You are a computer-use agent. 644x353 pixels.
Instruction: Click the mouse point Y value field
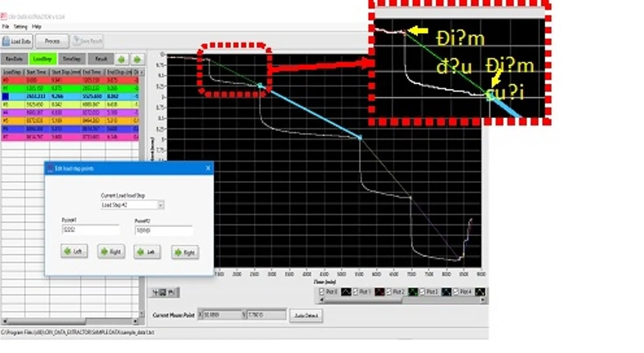click(x=266, y=315)
